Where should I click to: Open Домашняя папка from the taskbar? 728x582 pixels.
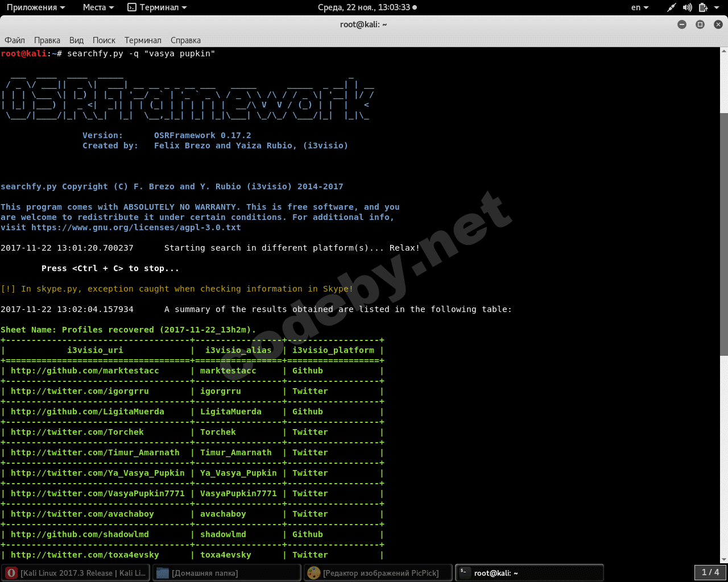[x=226, y=572]
